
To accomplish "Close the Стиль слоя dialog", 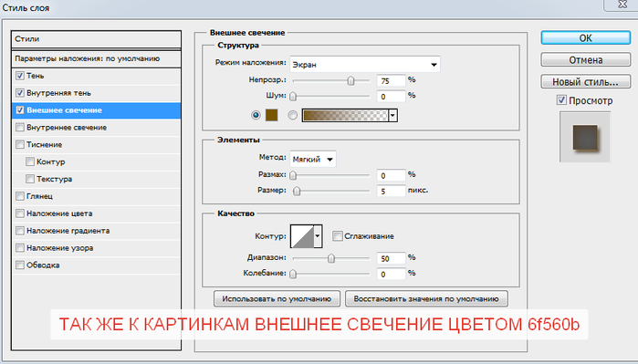I will (622, 5).
